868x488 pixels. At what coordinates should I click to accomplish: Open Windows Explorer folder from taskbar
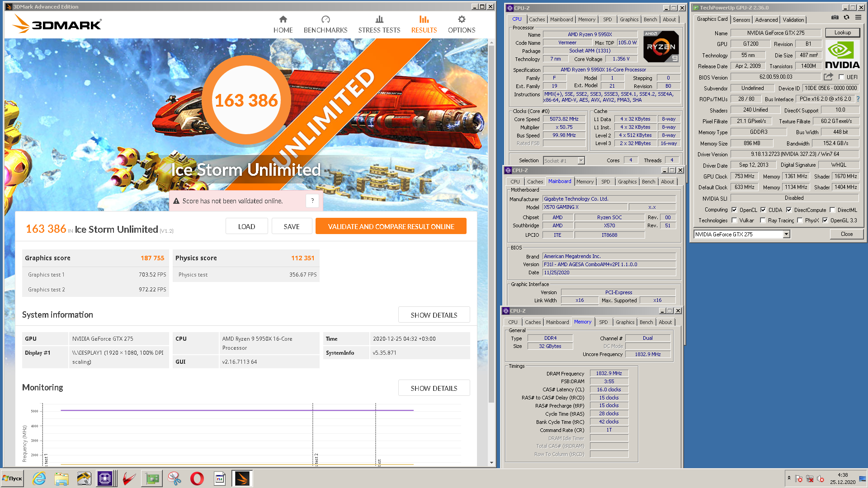tap(61, 479)
